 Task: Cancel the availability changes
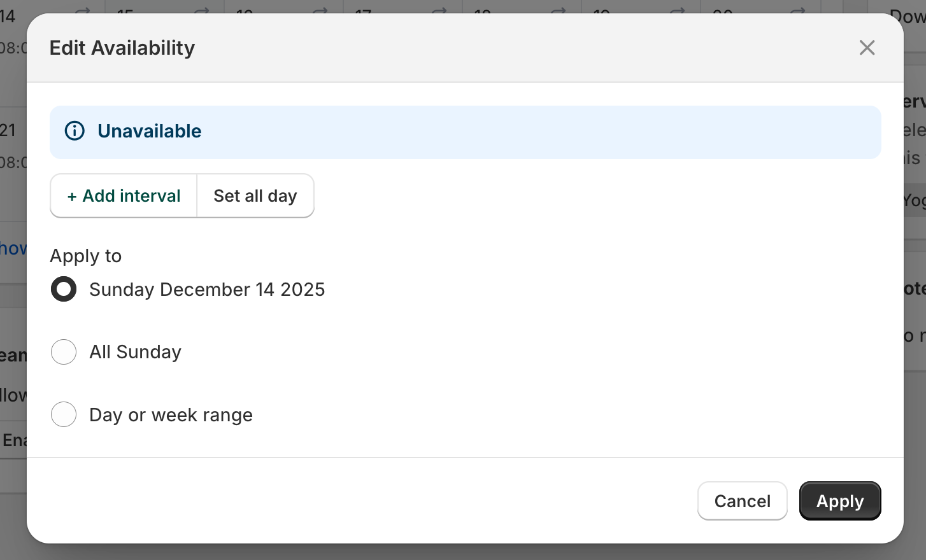click(742, 501)
